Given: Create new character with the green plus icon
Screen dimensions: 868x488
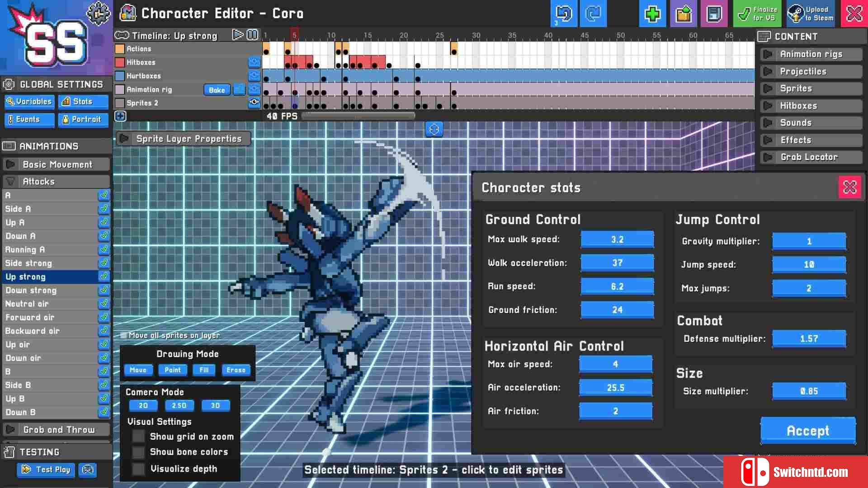Looking at the screenshot, I should [652, 14].
